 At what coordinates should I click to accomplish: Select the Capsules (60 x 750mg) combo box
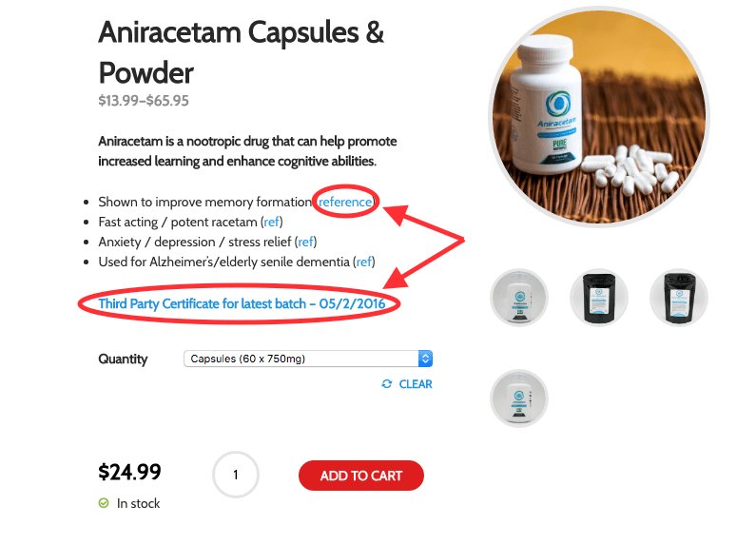point(308,359)
